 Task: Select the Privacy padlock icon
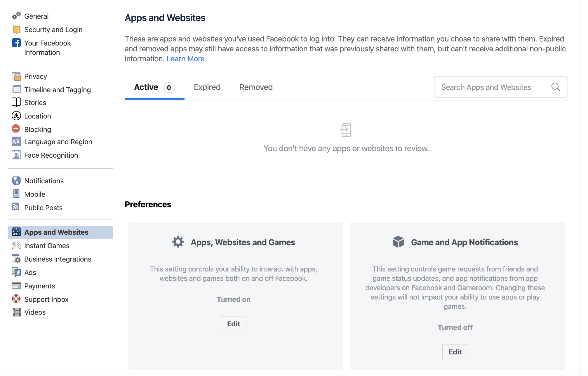[x=16, y=76]
